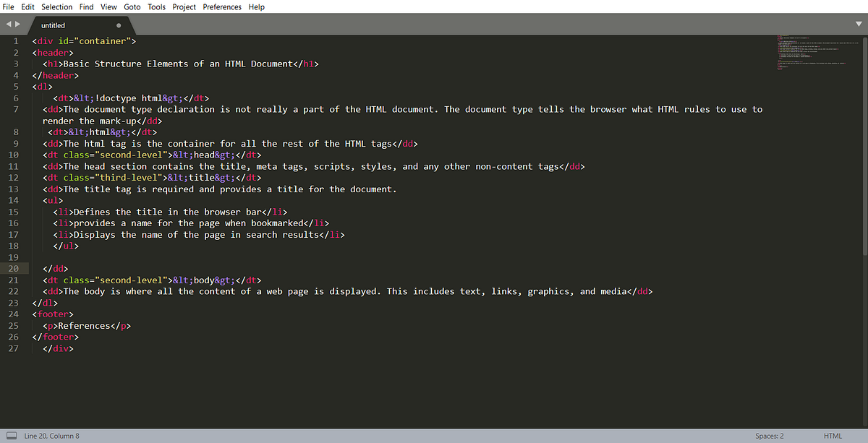Open the tab overflow dropdown at top right
868x443 pixels.
pos(858,22)
